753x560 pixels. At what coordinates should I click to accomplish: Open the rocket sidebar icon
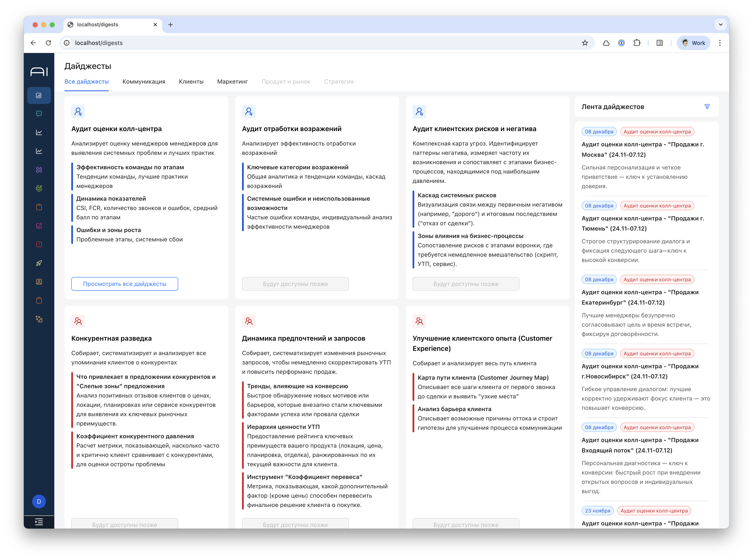(x=39, y=263)
